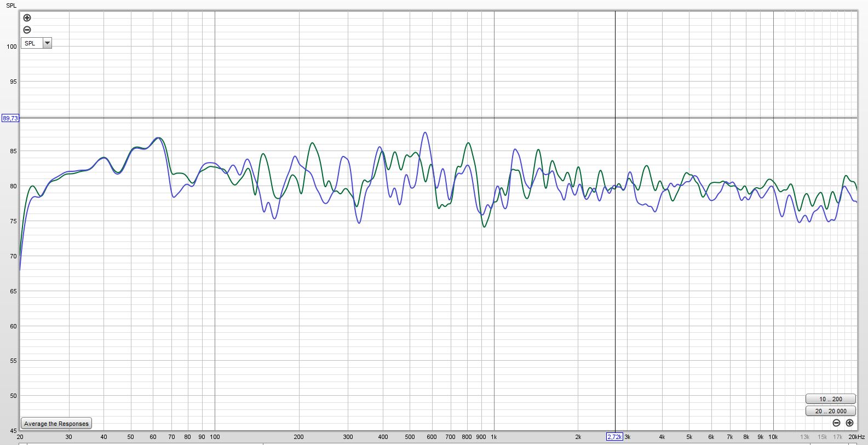This screenshot has width=868, height=445.
Task: Zoom out the frequency axis with the bottom-right minus icon
Action: point(836,423)
